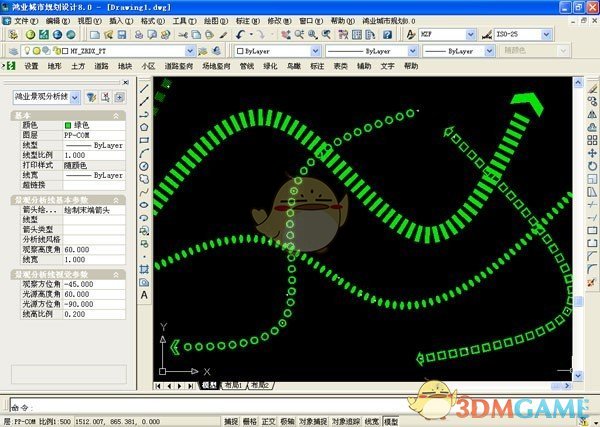Select the mirror tool
The image size is (600, 427).
[x=592, y=114]
